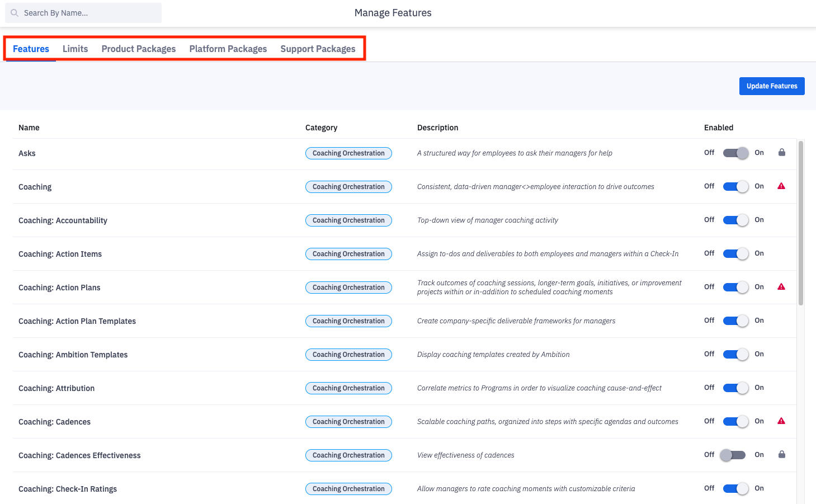
Task: Disable the Coaching: Action Items toggle
Action: point(735,253)
